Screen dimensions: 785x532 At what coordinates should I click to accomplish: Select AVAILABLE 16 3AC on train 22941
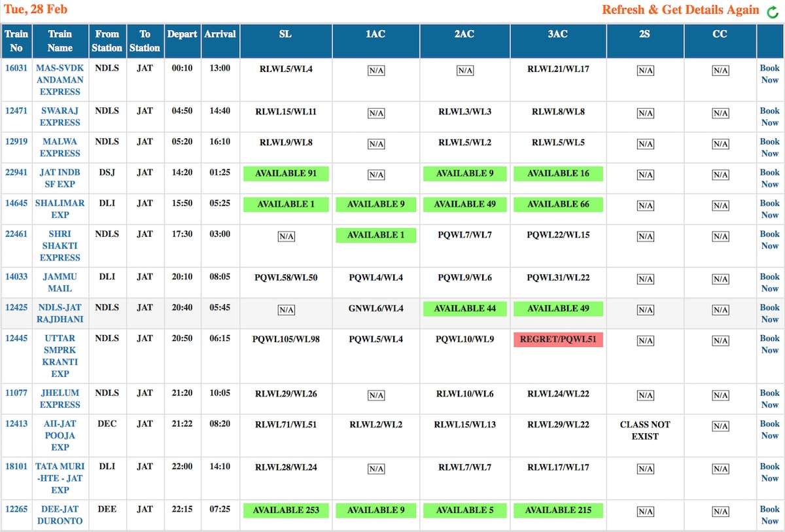click(558, 173)
